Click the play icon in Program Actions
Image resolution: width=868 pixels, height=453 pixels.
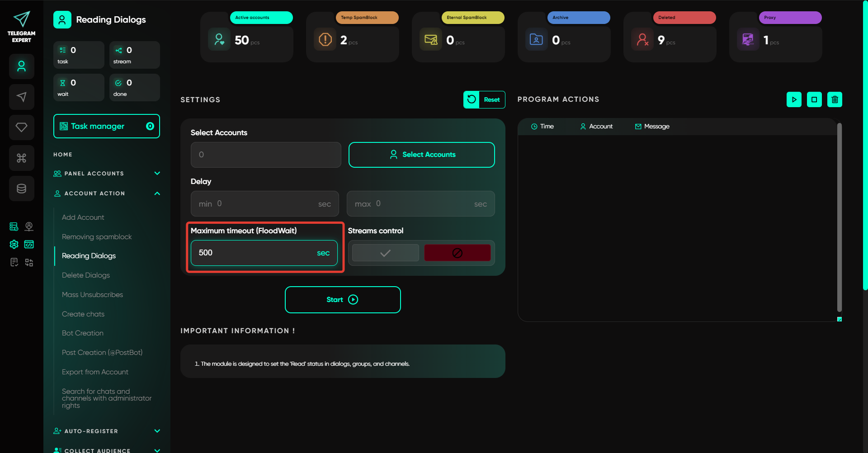coord(794,99)
